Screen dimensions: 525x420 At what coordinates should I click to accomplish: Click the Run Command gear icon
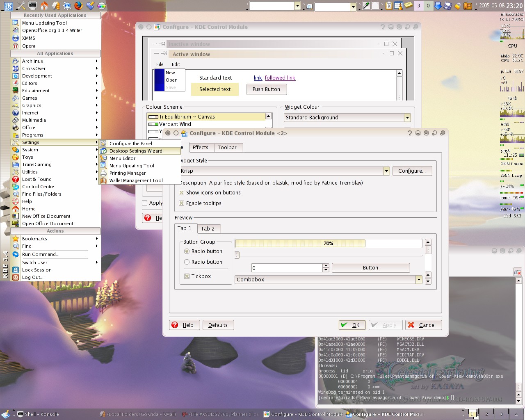[16, 254]
